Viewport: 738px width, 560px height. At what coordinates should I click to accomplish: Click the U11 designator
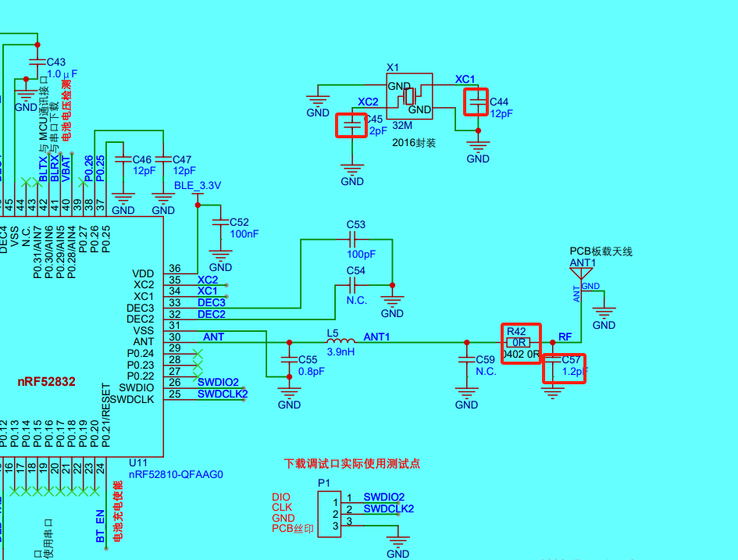[x=138, y=463]
